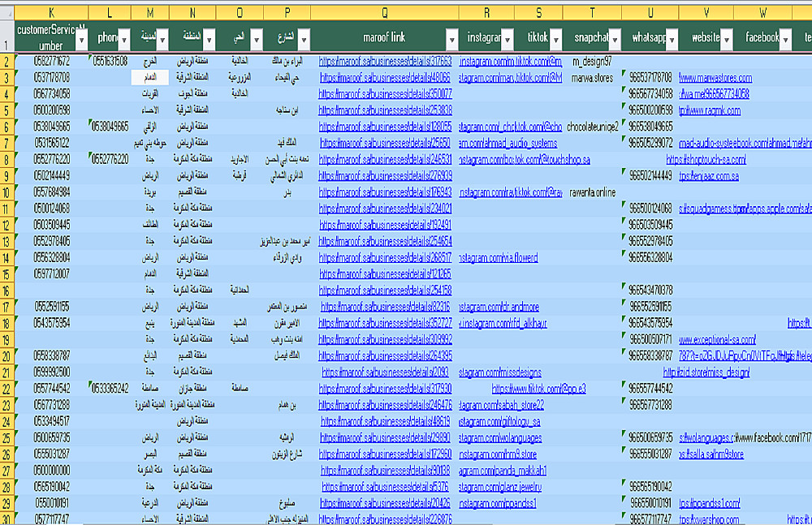Open column P filter dropdown
Screen dimensions: 812x525
(x=304, y=39)
